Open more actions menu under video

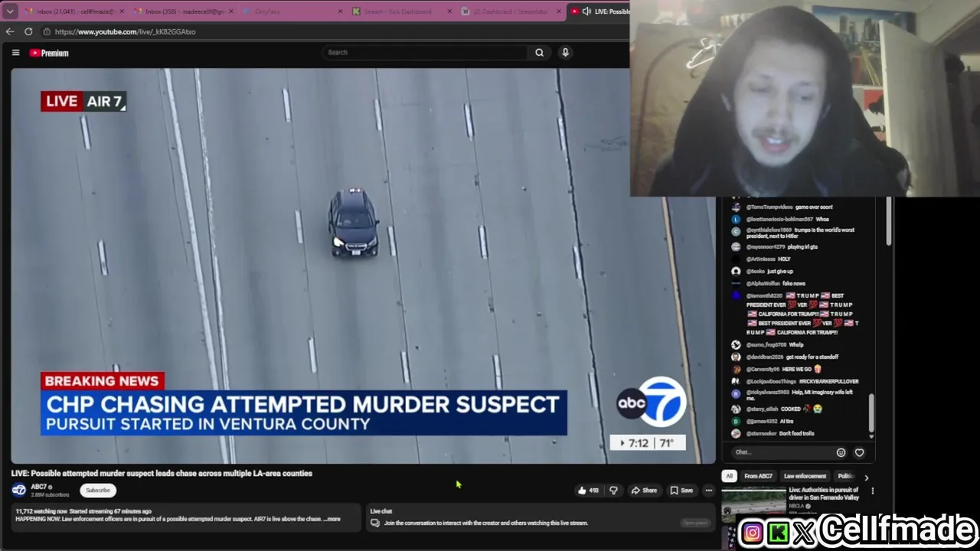pos(708,491)
